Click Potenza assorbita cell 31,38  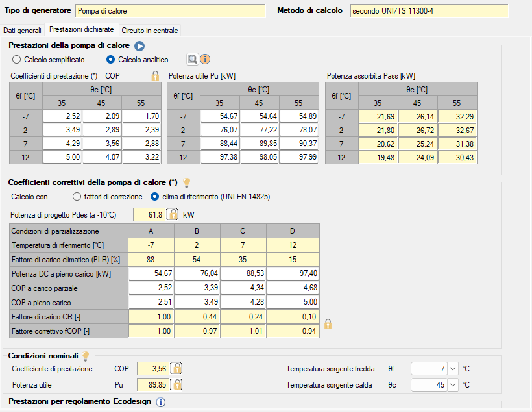pos(457,144)
